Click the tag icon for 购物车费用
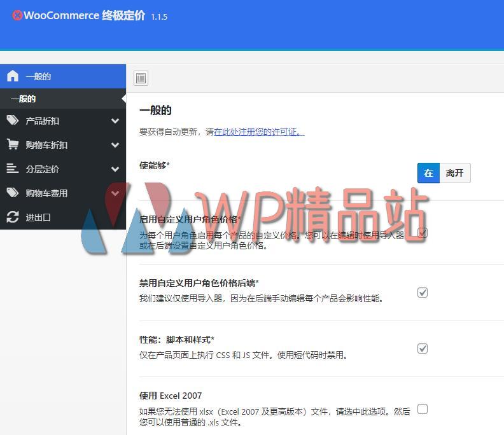Viewport: 504px width, 435px height. 13,193
